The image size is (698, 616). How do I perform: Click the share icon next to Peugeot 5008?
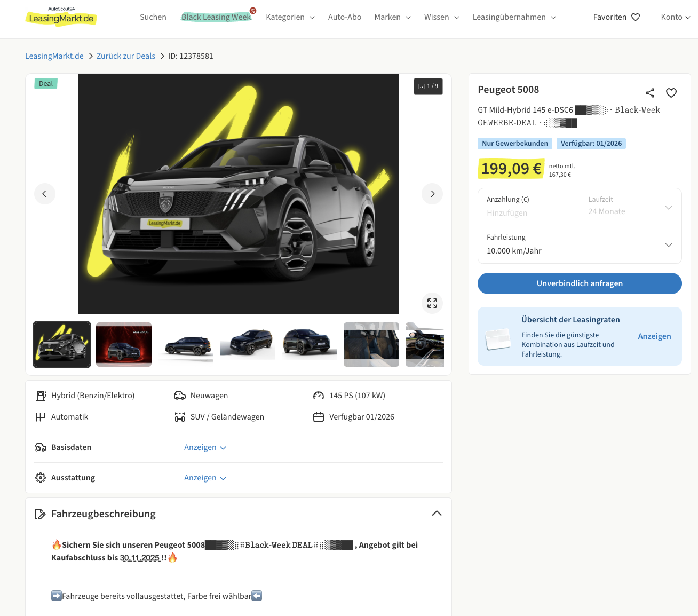click(649, 93)
